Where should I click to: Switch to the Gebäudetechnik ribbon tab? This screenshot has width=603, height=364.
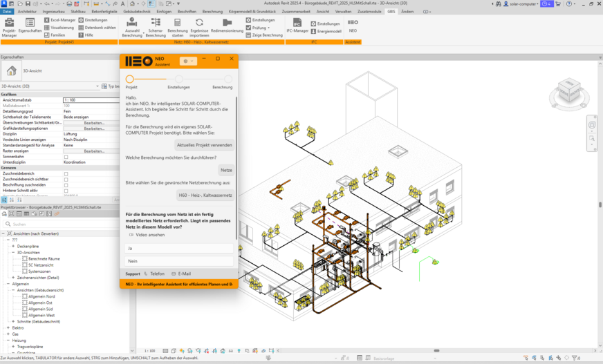pyautogui.click(x=136, y=12)
